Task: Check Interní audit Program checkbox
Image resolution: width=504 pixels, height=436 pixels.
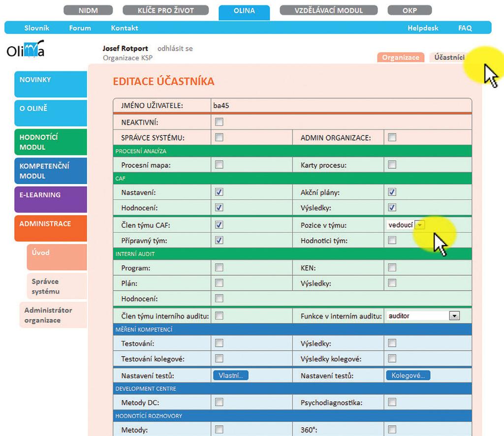Action: pyautogui.click(x=219, y=267)
